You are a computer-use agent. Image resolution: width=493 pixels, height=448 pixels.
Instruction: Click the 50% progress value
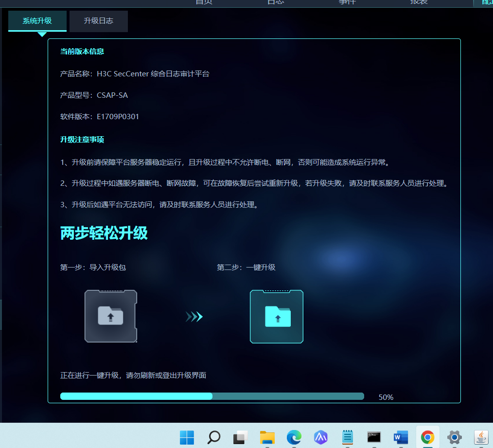tap(386, 397)
